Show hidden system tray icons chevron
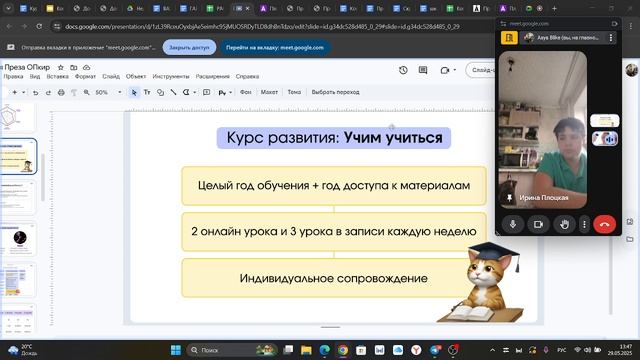640x360 pixels. click(x=492, y=350)
